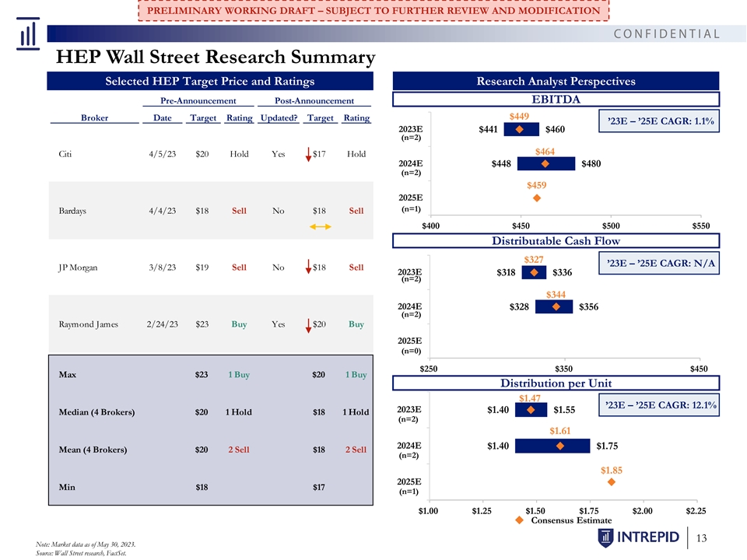Image resolution: width=747 pixels, height=560 pixels.
Task: Select the orange diamond under the $464 EBITDA estimate
Action: [545, 164]
